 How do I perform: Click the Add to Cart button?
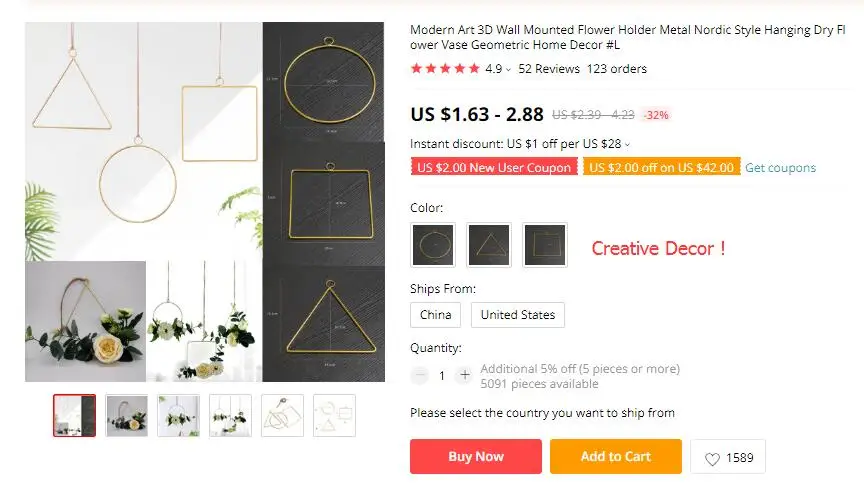coord(615,456)
